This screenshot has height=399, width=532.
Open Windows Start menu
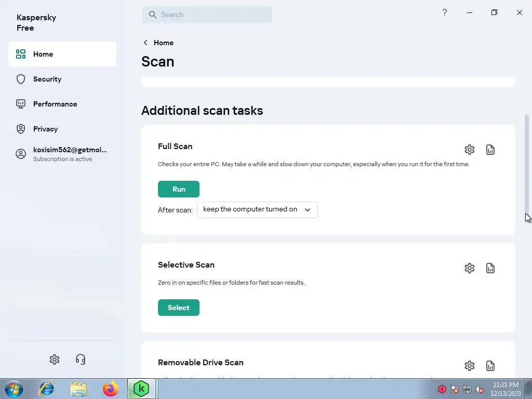tap(14, 389)
